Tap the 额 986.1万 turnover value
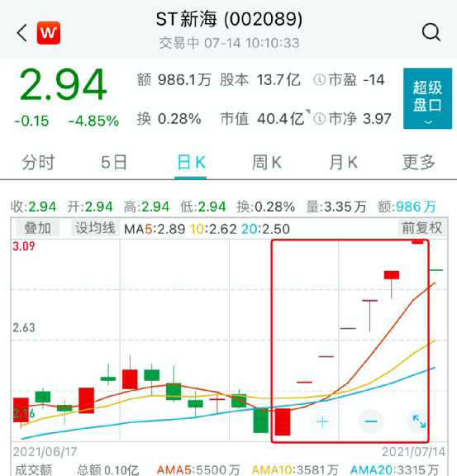The image size is (457, 476). (x=174, y=80)
